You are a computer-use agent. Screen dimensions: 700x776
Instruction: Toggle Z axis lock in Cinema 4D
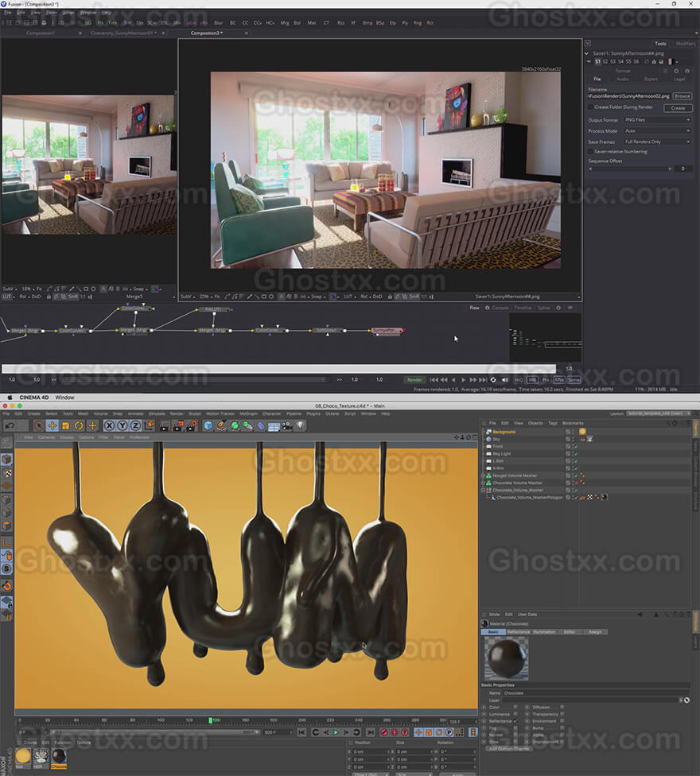point(135,425)
